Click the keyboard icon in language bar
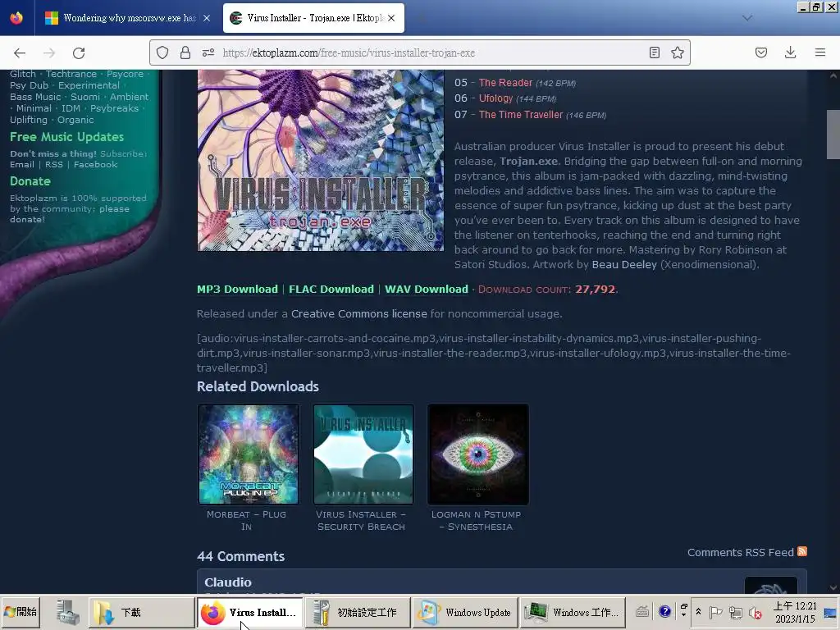 (x=642, y=611)
